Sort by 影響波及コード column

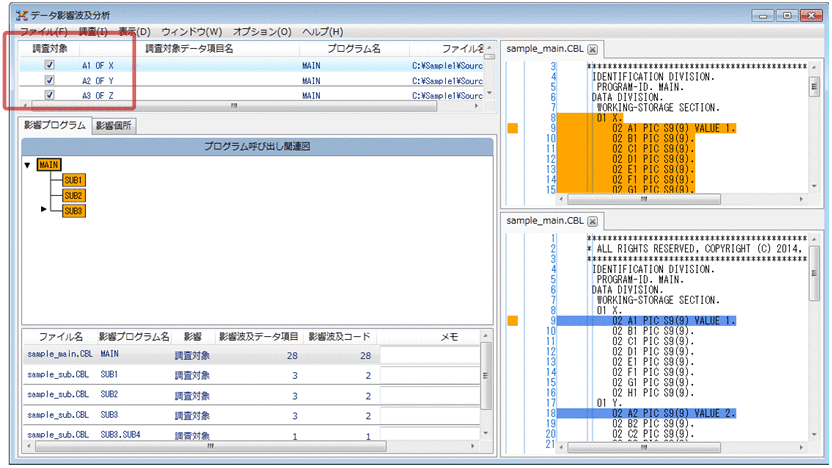point(339,337)
